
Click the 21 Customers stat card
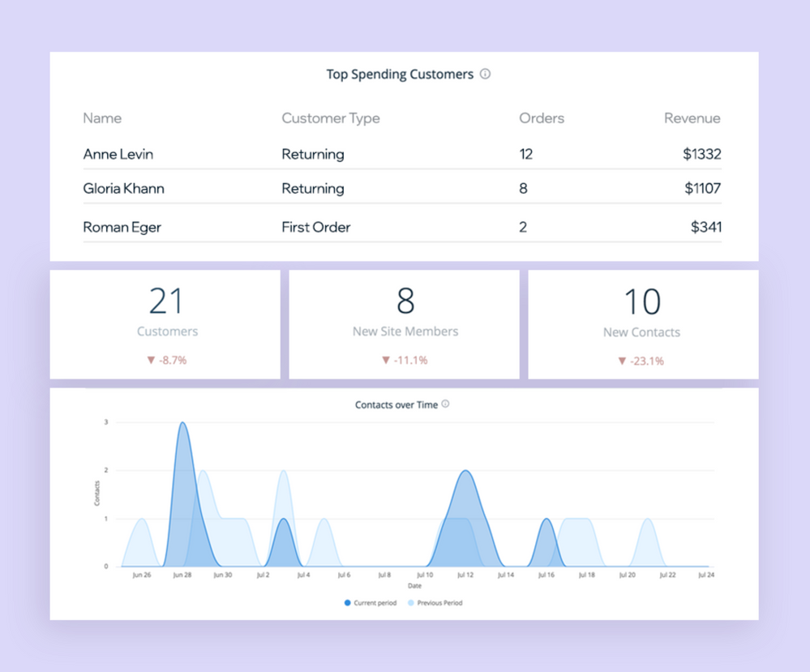166,323
